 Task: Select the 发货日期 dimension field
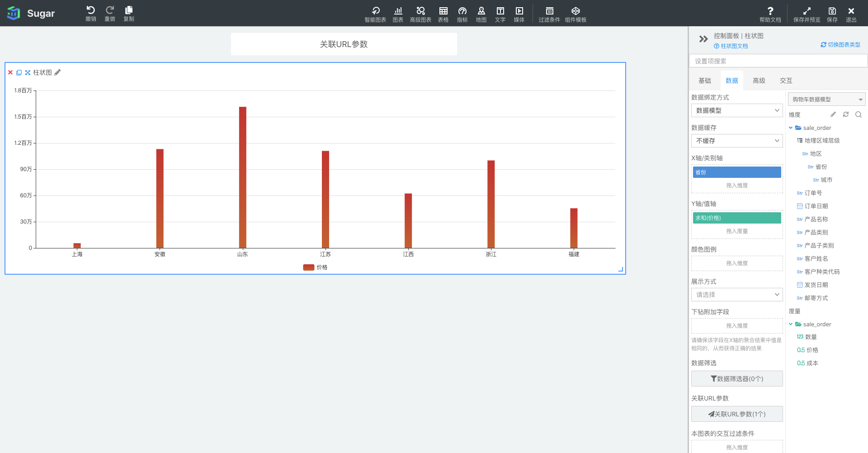pos(812,285)
